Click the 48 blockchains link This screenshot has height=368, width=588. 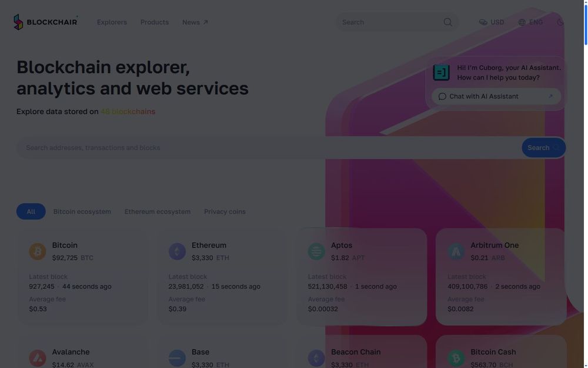point(128,111)
